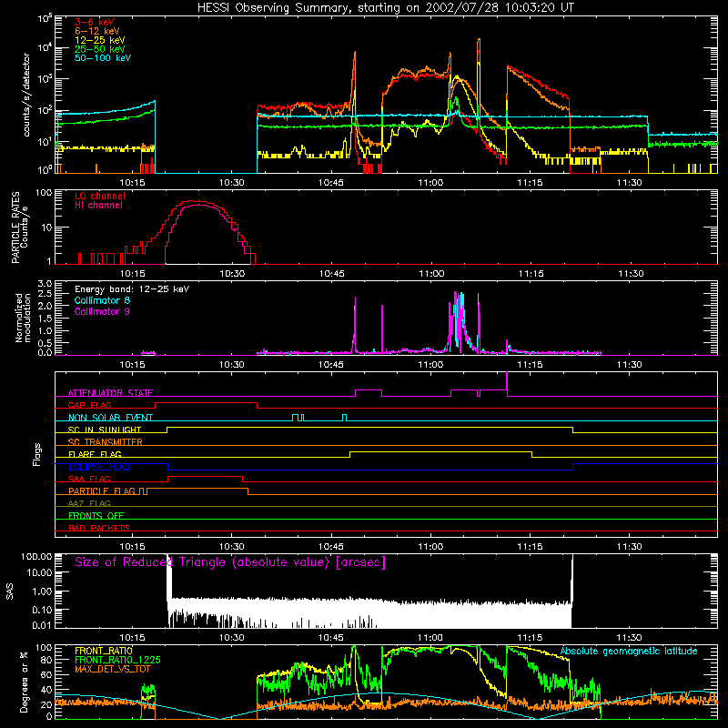Select the 3.0 tick on modulation axis
728x728 pixels.
(x=45, y=283)
